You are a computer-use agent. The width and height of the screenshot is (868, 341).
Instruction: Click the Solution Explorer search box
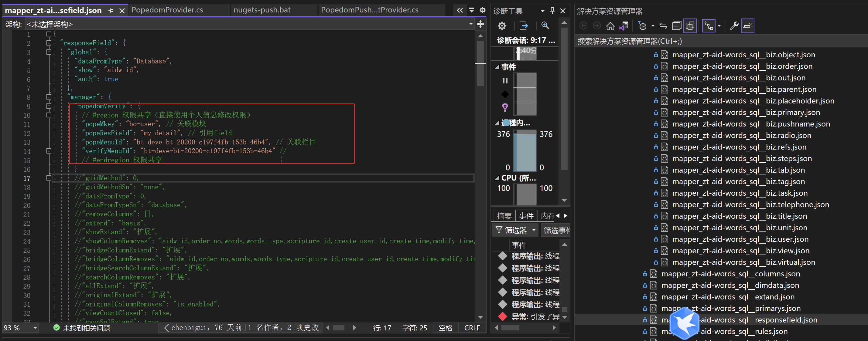[x=721, y=41]
